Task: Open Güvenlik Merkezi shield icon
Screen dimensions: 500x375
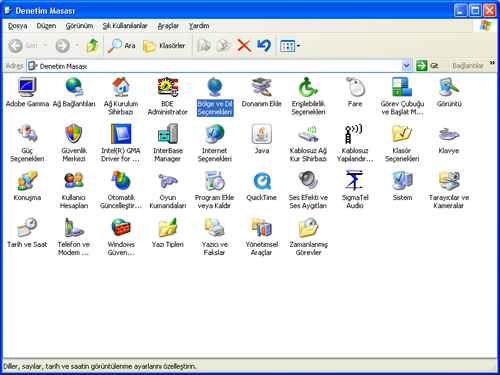Action: point(74,143)
